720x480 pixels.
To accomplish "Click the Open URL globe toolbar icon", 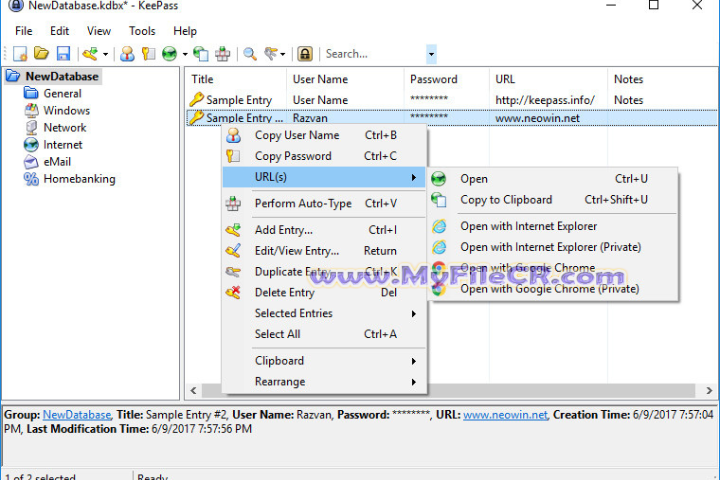I will tap(169, 54).
